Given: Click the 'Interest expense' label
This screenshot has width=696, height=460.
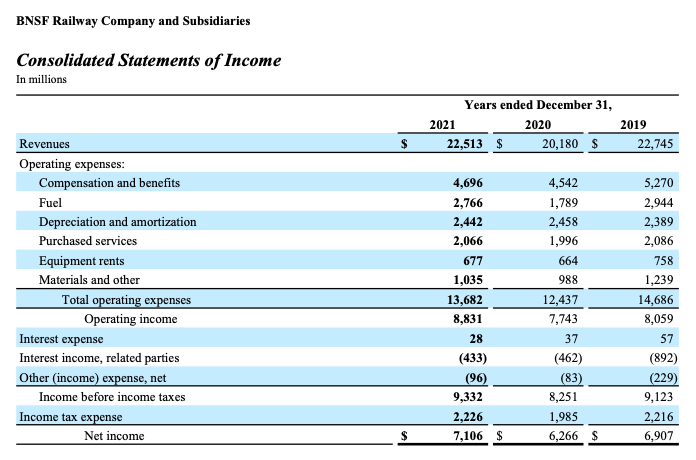Looking at the screenshot, I should (61, 339).
